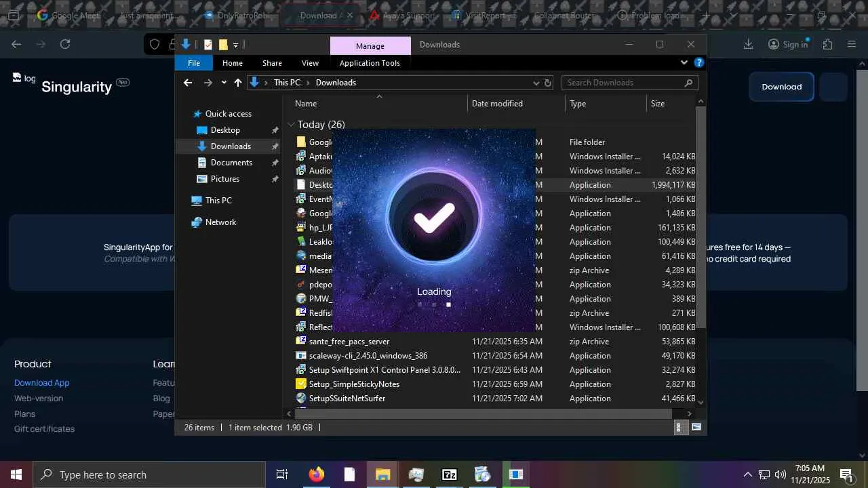Open File Explorer Help icon

tap(698, 63)
